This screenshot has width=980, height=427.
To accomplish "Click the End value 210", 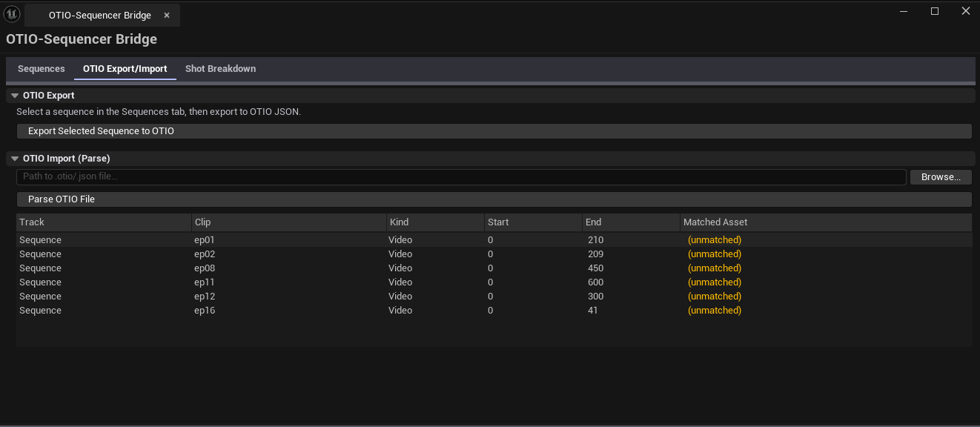I will tap(595, 240).
